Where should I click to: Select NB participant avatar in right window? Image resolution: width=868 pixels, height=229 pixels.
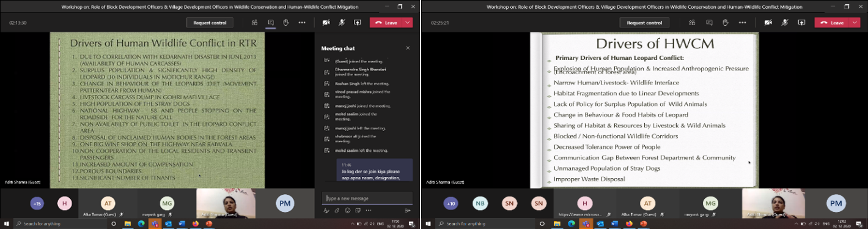pyautogui.click(x=480, y=203)
